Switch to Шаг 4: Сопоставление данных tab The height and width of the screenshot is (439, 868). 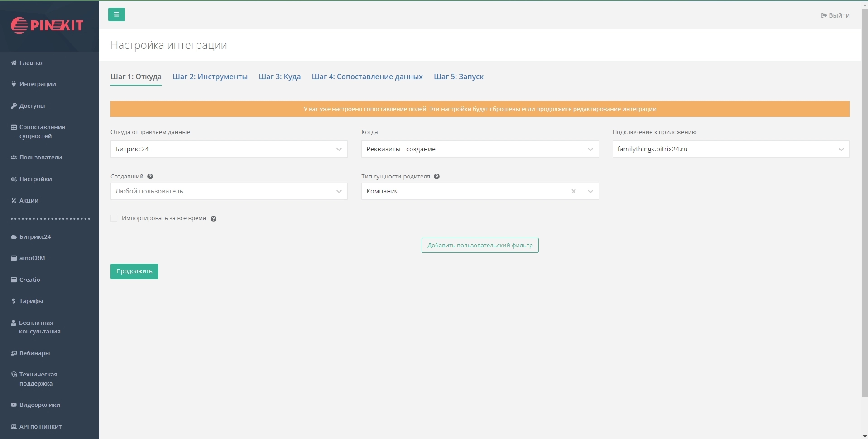pyautogui.click(x=367, y=77)
